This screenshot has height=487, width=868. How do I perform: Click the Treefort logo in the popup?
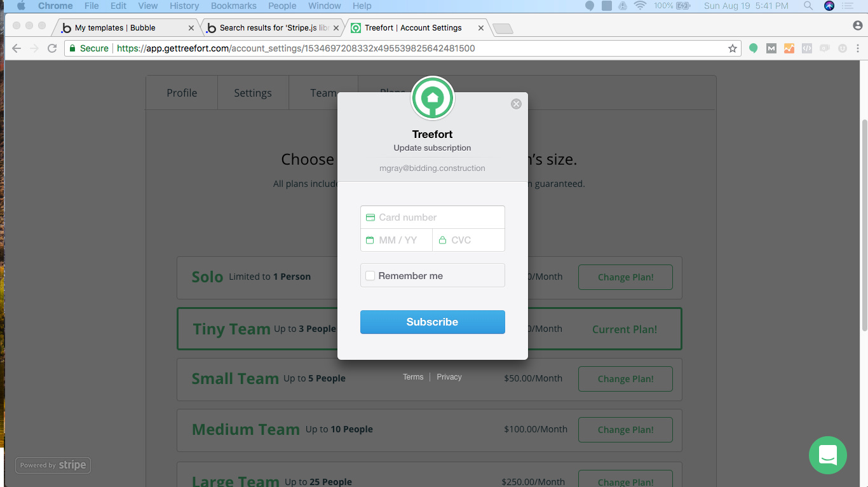click(x=433, y=99)
